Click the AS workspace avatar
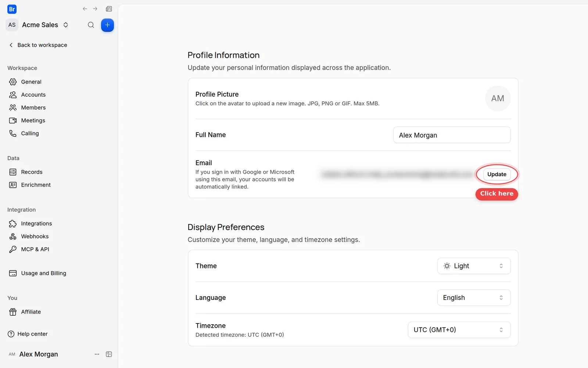The width and height of the screenshot is (588, 368). pos(12,25)
